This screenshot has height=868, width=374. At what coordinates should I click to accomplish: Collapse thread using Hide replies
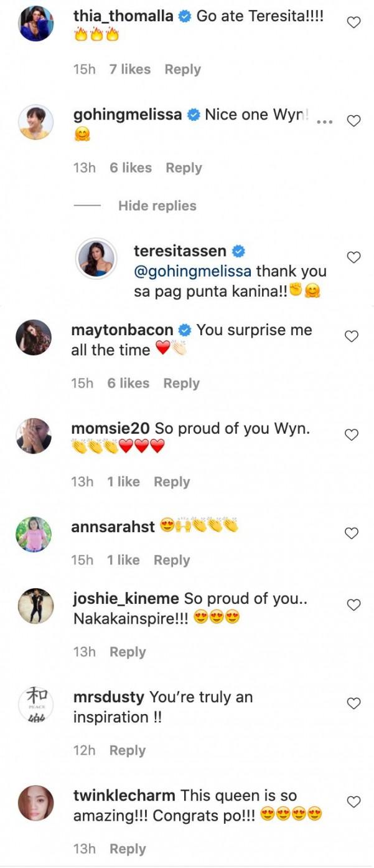click(x=157, y=206)
